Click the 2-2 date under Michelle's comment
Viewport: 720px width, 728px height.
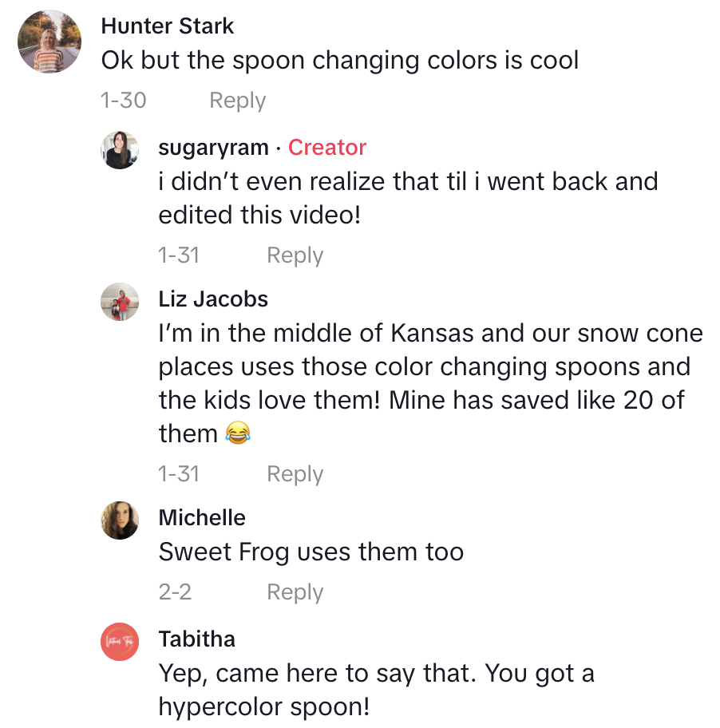click(175, 592)
